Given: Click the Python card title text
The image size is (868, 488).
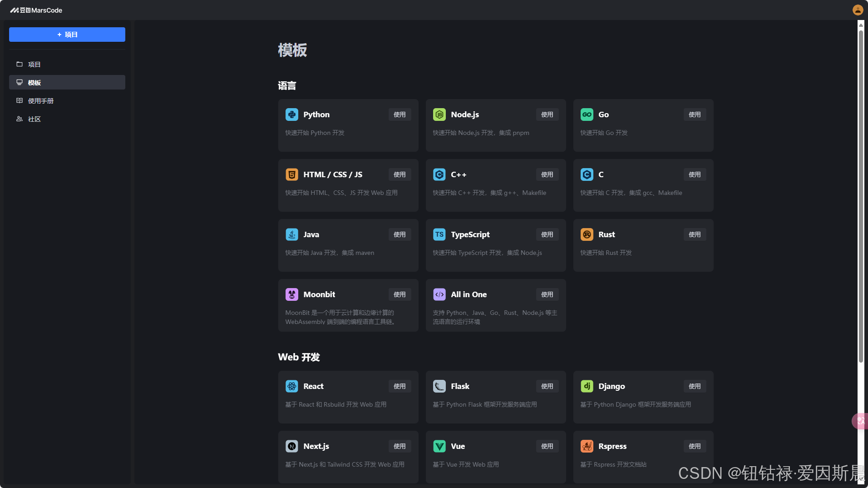Looking at the screenshot, I should click(x=316, y=115).
